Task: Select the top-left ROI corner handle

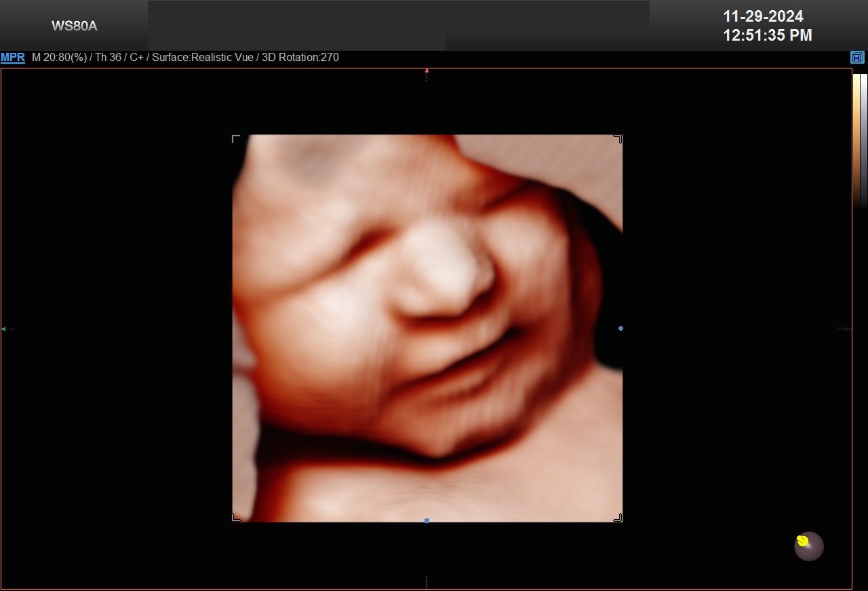Action: pos(236,139)
